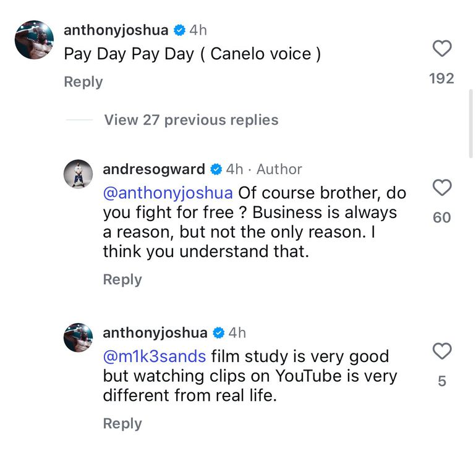Like andresogward's reply comment
The image size is (476, 454).
441,188
